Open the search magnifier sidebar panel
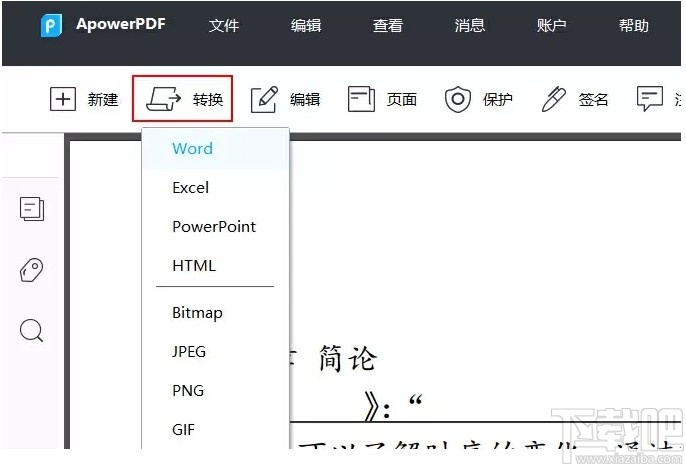This screenshot has width=686, height=464. click(x=32, y=330)
